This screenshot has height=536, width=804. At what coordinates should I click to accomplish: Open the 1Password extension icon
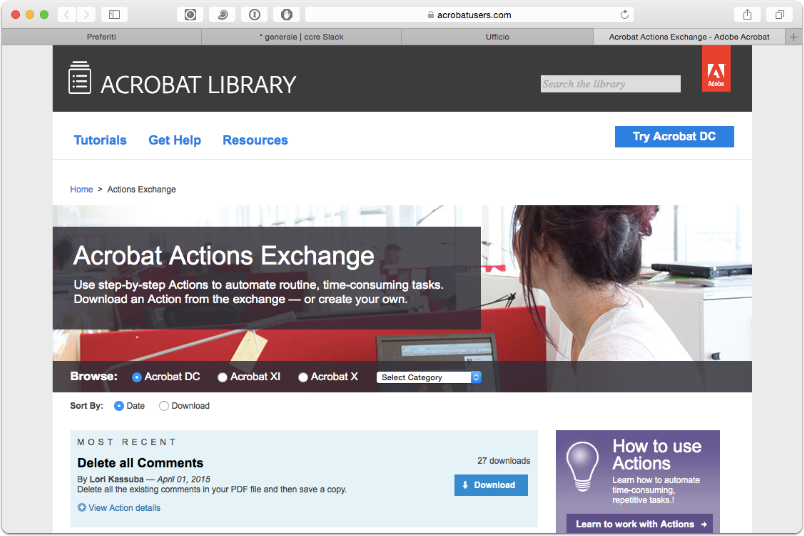click(254, 15)
